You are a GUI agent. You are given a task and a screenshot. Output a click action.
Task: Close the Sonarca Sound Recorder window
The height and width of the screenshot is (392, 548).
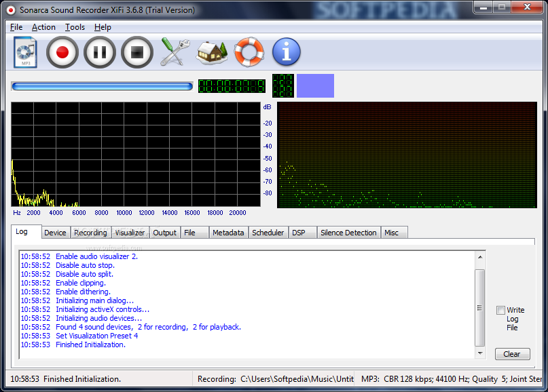click(528, 7)
